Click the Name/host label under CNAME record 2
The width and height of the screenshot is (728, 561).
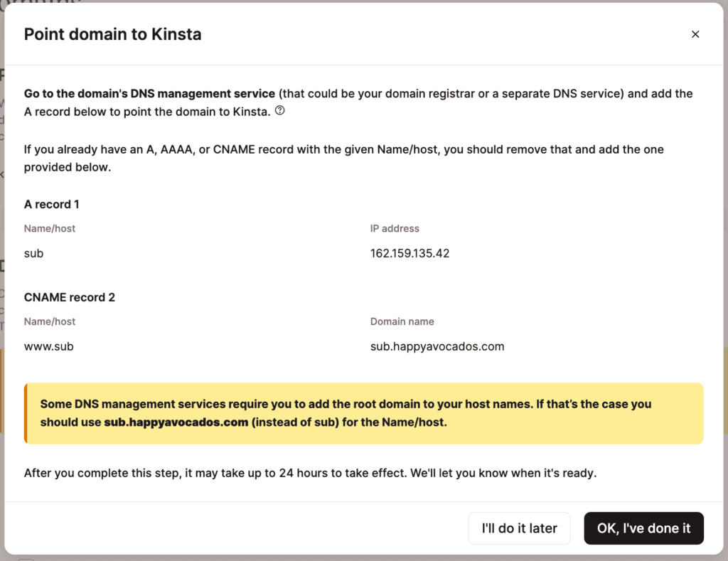point(49,321)
